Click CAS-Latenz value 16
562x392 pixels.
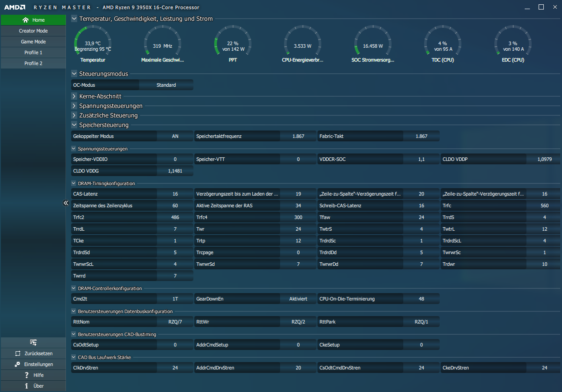[x=175, y=194]
